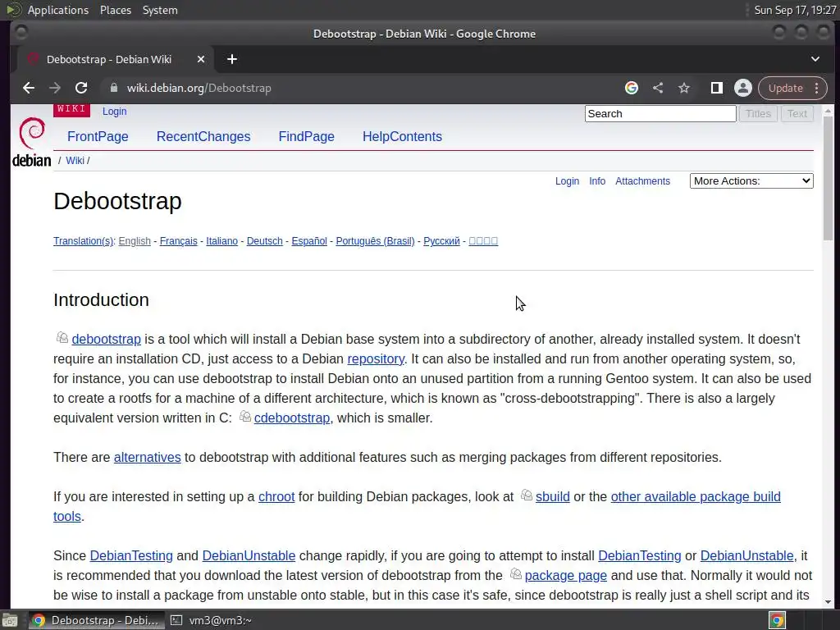
Task: Open the package page link
Action: [x=566, y=575]
